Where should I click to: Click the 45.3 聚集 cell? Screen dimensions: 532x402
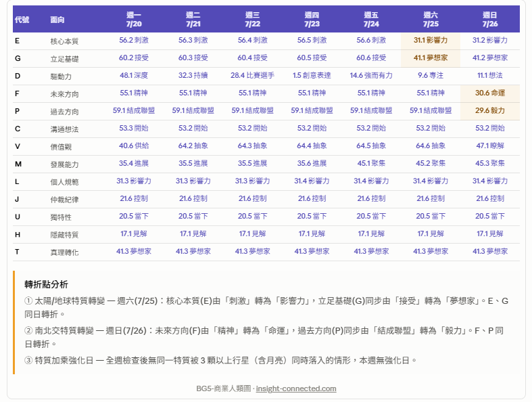pyautogui.click(x=490, y=164)
